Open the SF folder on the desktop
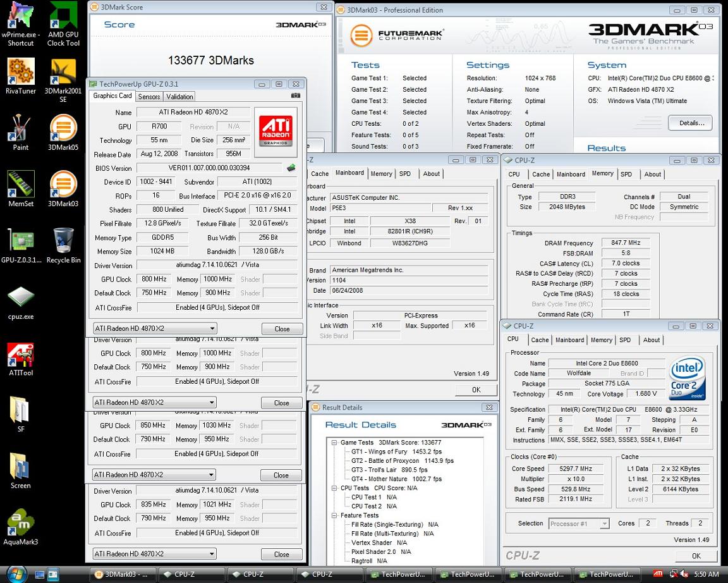The image size is (728, 583). 20,415
